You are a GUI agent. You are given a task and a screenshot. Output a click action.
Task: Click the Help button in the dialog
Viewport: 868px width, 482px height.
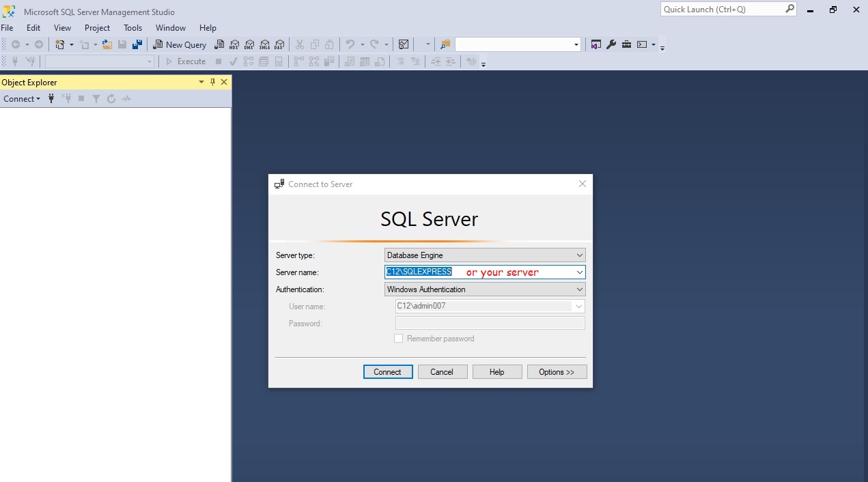497,372
